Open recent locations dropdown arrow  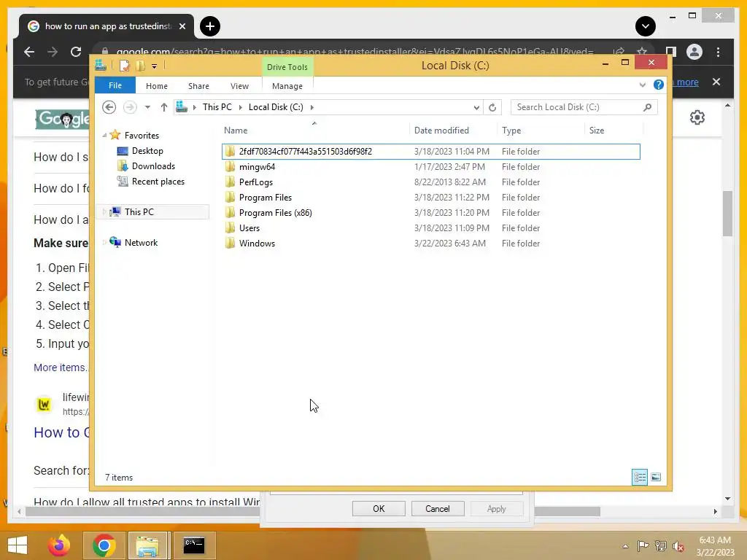[x=147, y=107]
